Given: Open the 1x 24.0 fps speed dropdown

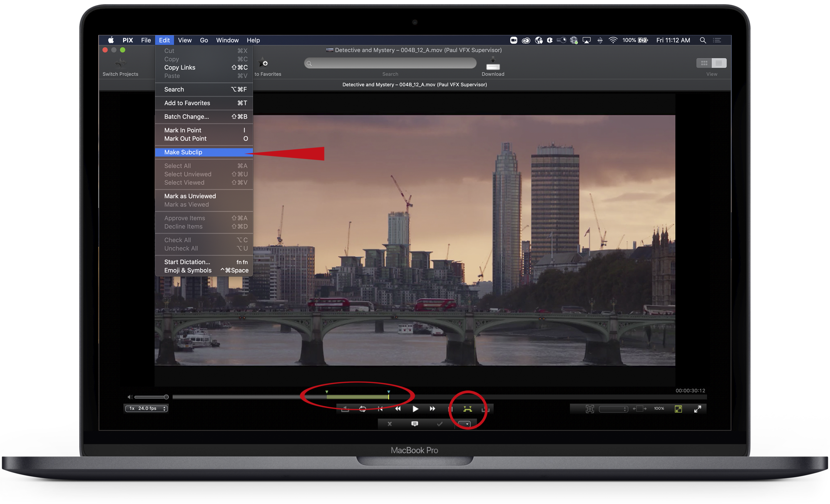Looking at the screenshot, I should click(x=146, y=408).
